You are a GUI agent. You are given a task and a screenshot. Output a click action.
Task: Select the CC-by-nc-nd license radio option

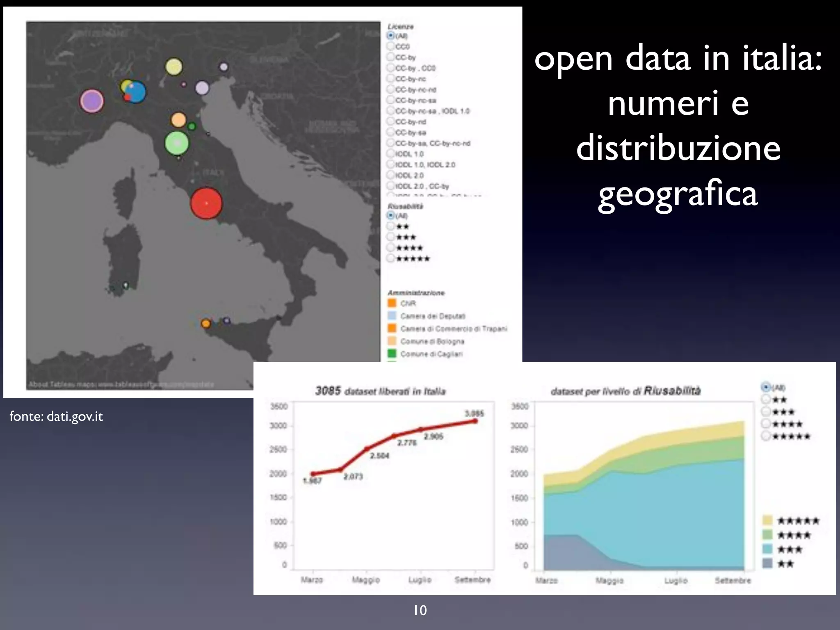(391, 89)
